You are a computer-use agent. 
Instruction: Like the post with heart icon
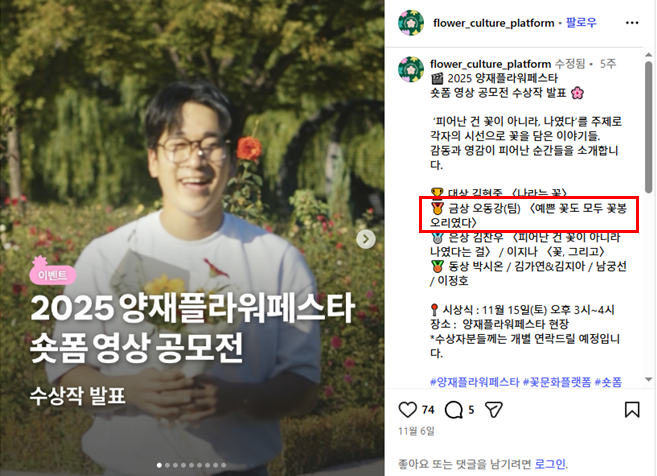pos(407,409)
